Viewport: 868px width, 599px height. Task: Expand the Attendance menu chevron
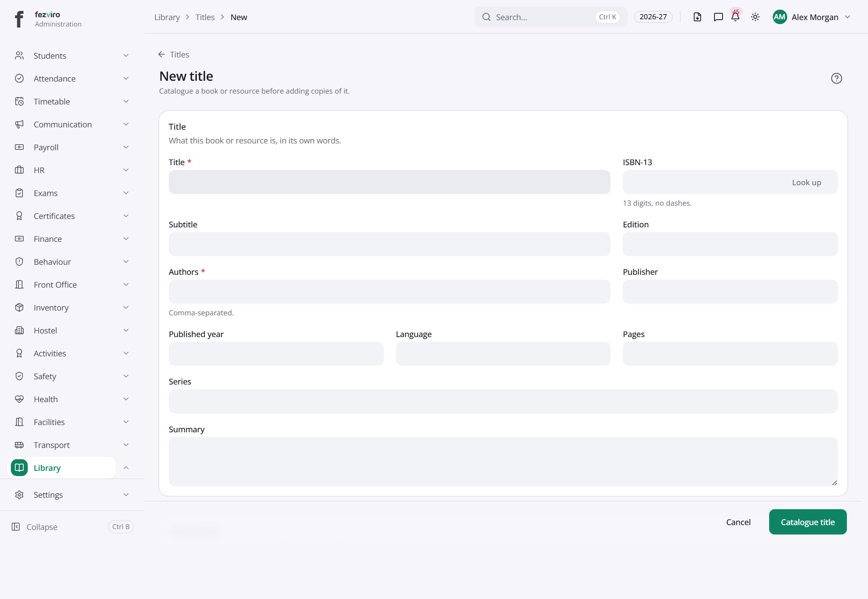click(126, 78)
